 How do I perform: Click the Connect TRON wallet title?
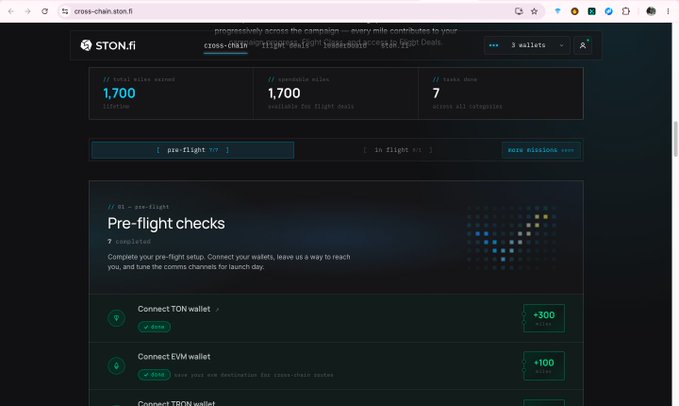176,403
